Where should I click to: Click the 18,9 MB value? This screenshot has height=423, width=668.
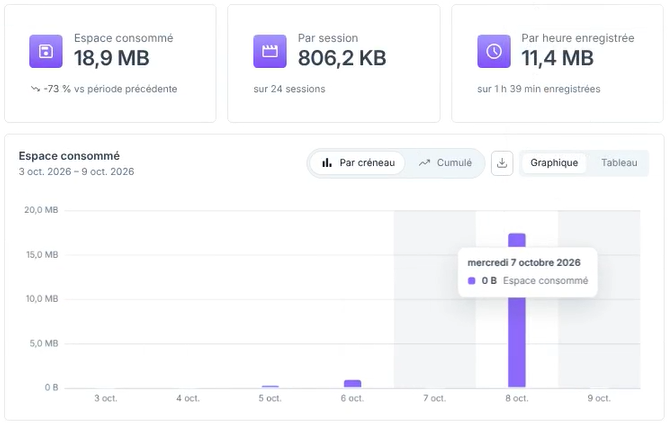[112, 58]
